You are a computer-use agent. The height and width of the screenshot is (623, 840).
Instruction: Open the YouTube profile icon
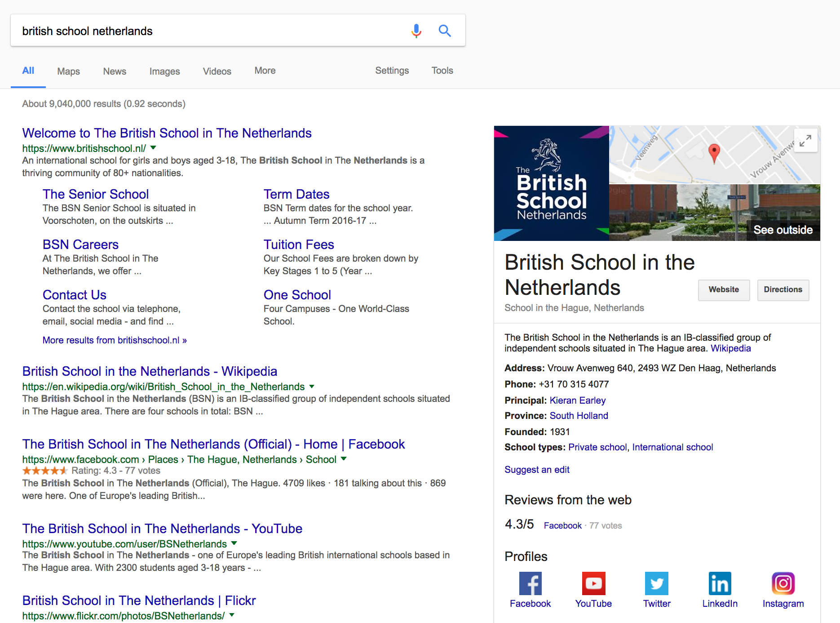click(593, 583)
